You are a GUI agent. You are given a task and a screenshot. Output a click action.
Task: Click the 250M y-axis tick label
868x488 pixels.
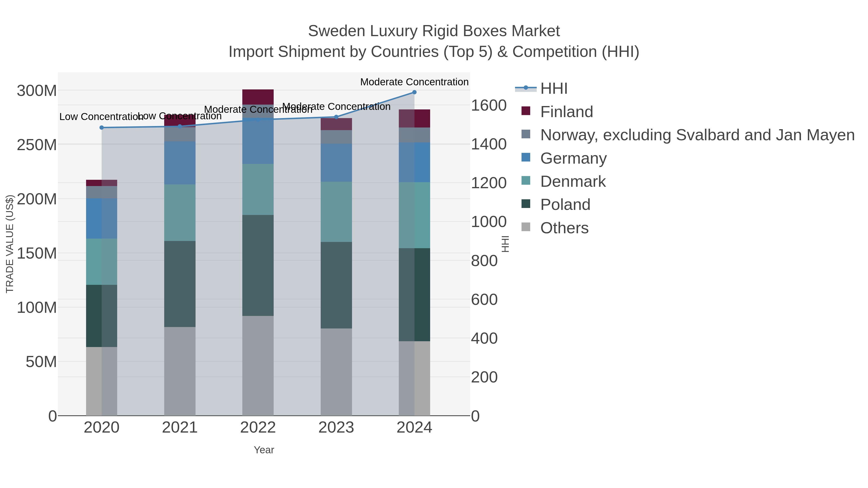click(x=37, y=145)
